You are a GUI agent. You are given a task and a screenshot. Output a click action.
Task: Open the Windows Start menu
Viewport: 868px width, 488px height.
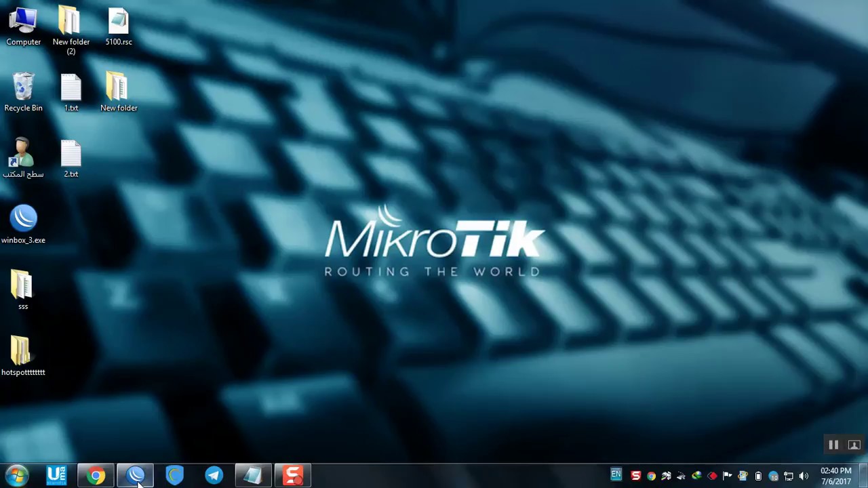tap(17, 475)
